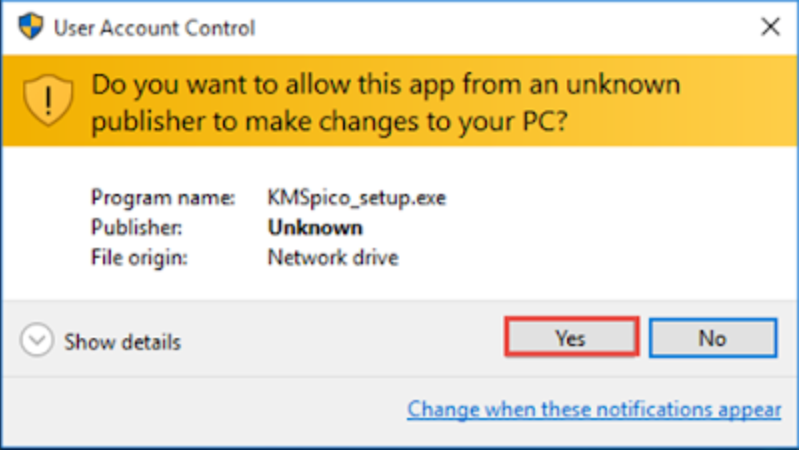Open the Change when these notifications appear link
The image size is (800, 450).
(594, 409)
